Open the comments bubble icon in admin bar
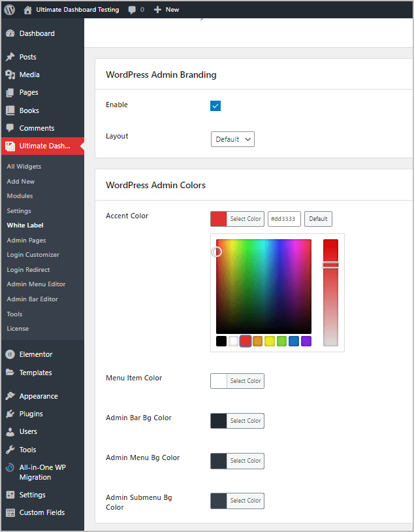The height and width of the screenshot is (532, 414). pyautogui.click(x=132, y=10)
